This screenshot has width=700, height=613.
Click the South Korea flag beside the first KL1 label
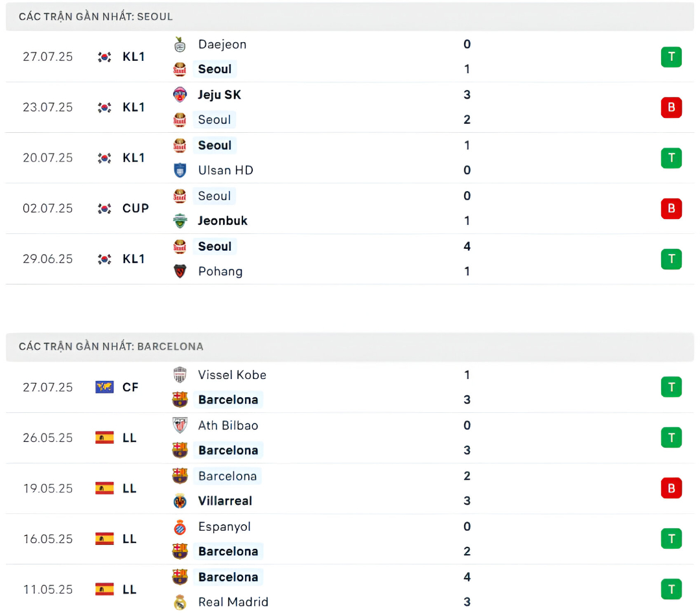(x=104, y=57)
